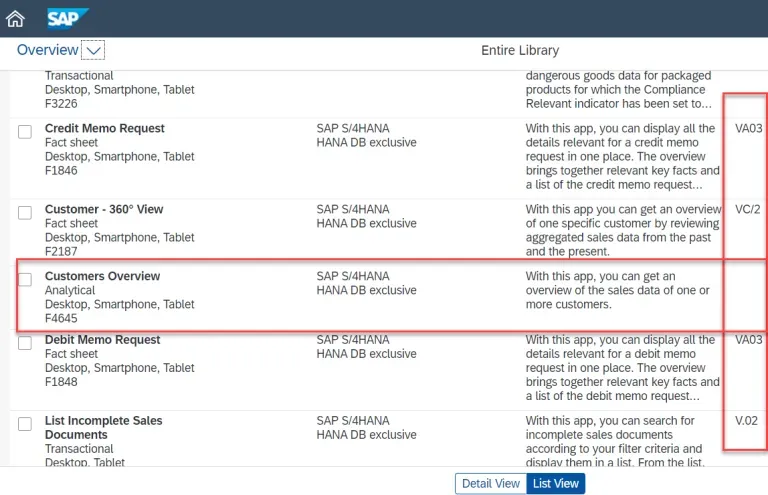Switch to Detail View
Screen dimensions: 768x495
pos(490,484)
